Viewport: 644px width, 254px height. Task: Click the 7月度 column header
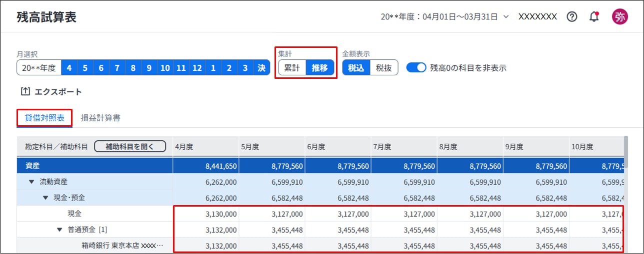pyautogui.click(x=404, y=147)
